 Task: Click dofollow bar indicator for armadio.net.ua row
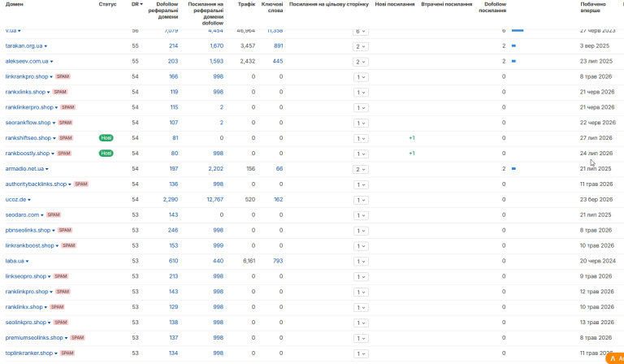pyautogui.click(x=513, y=169)
